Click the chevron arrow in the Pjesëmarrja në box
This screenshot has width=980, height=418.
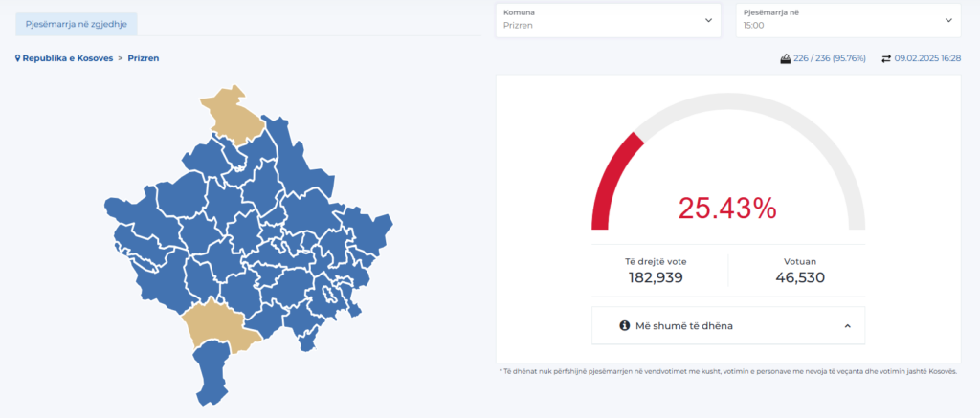click(948, 20)
